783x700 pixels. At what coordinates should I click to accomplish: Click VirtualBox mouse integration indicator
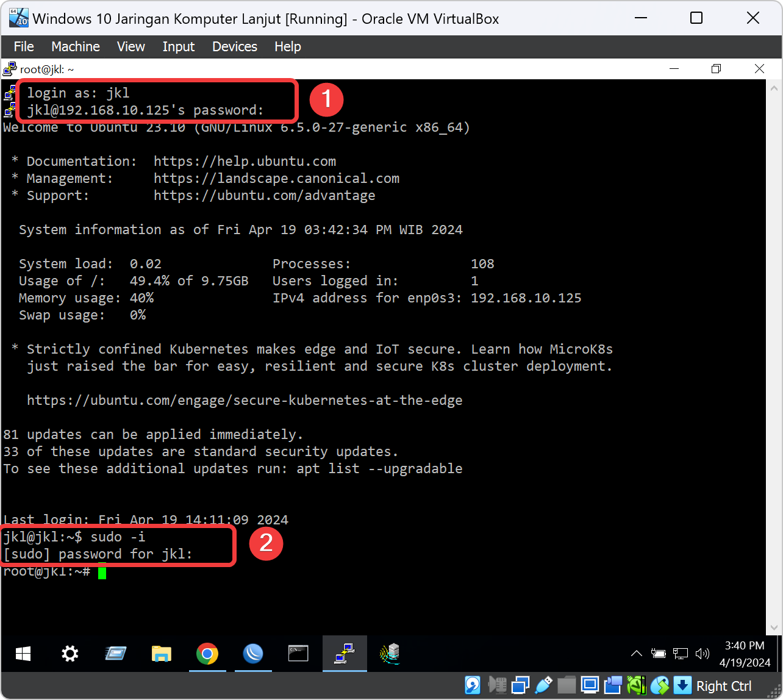tap(660, 685)
